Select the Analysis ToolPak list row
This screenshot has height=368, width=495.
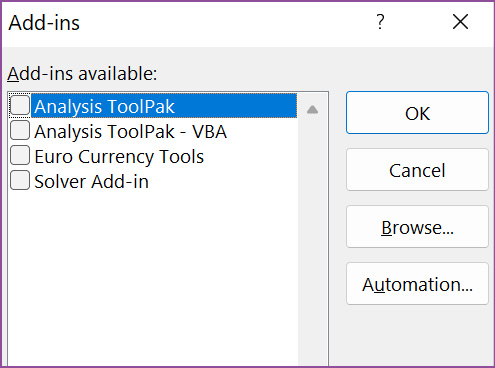[153, 106]
